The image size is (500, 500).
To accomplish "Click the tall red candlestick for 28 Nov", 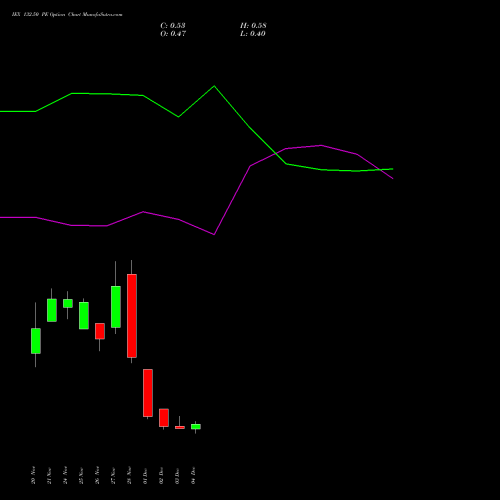I will [132, 316].
